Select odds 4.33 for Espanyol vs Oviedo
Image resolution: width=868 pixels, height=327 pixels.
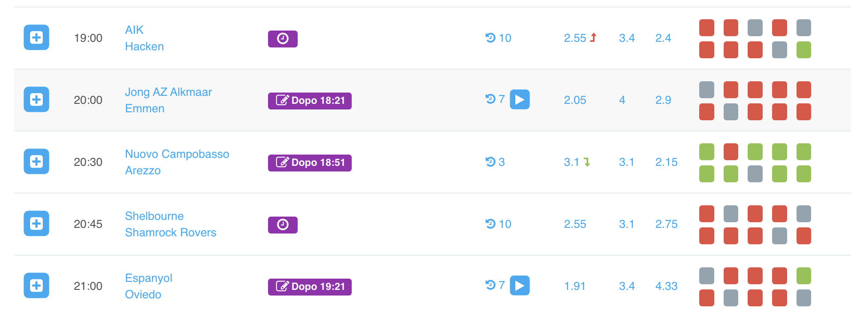[x=666, y=286]
